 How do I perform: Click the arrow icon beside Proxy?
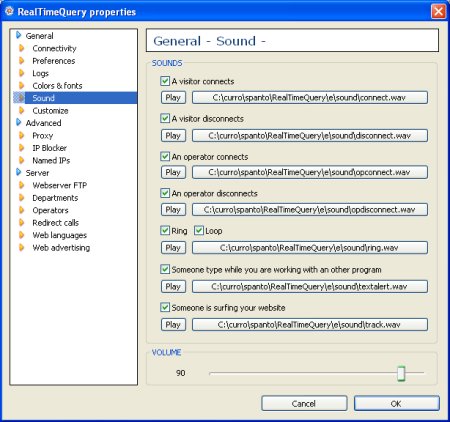[x=22, y=136]
